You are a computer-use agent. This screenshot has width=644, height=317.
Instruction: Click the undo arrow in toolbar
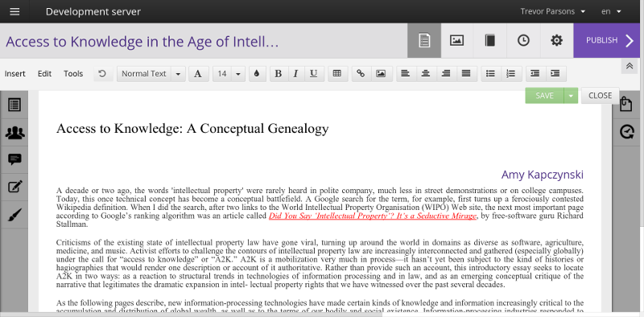[x=103, y=74]
